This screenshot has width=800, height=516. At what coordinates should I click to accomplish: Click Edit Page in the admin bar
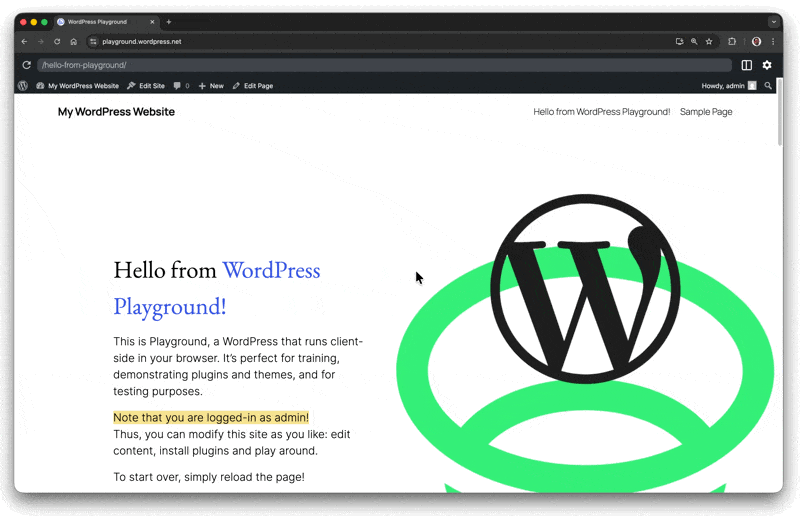253,86
